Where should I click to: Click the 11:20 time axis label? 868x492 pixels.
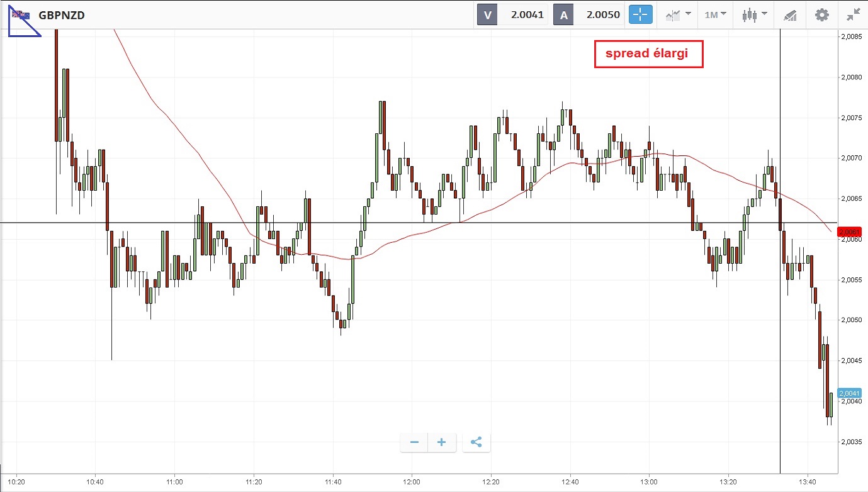253,483
